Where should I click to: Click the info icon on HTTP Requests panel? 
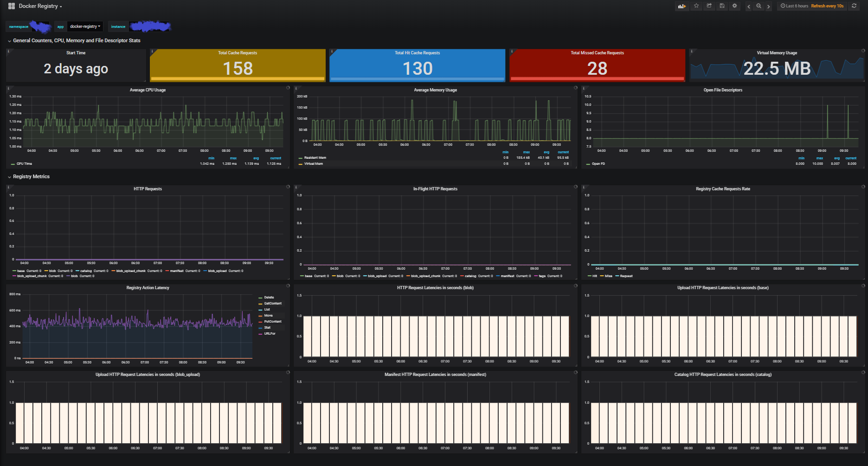(x=8, y=187)
